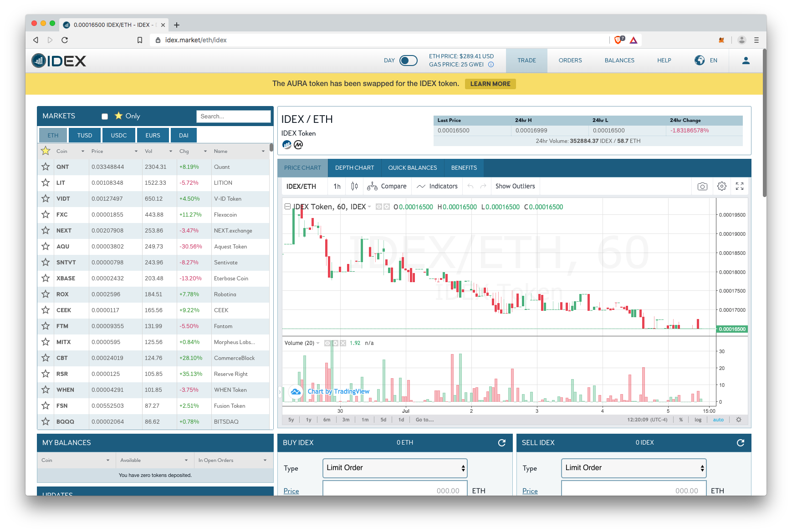
Task: Open the user account icon
Action: [x=746, y=61]
